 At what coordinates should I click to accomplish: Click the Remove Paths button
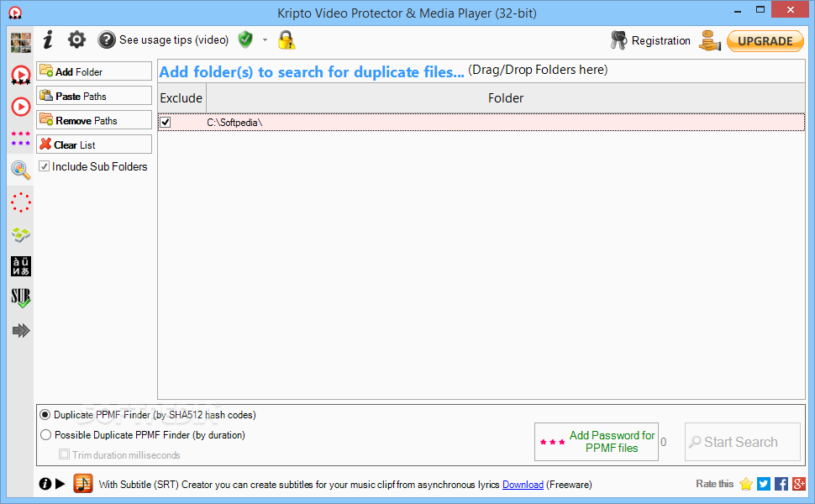click(94, 121)
